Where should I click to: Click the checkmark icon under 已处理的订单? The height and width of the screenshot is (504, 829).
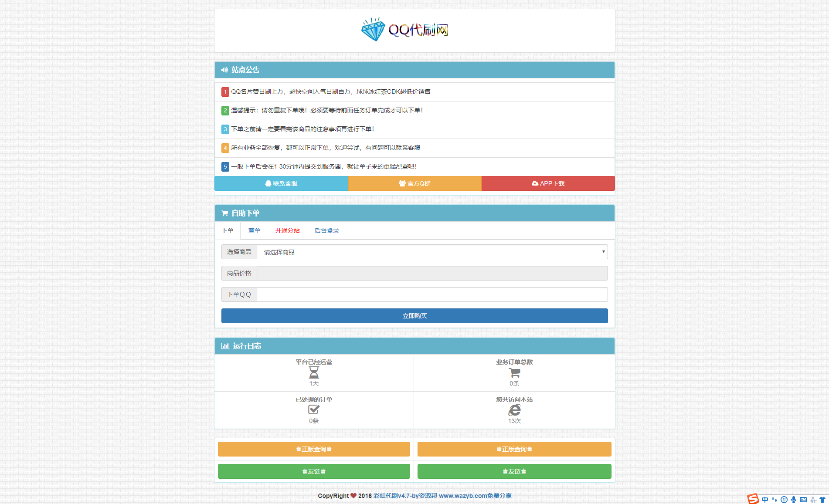pos(314,410)
